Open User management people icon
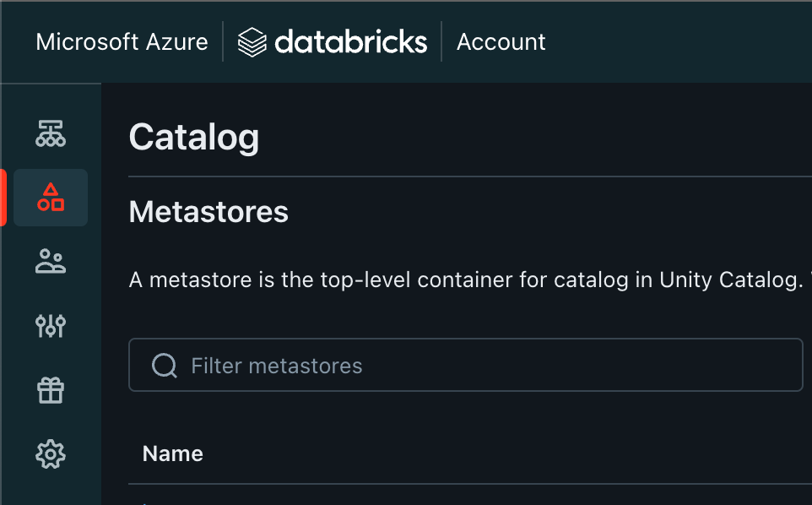 (51, 261)
